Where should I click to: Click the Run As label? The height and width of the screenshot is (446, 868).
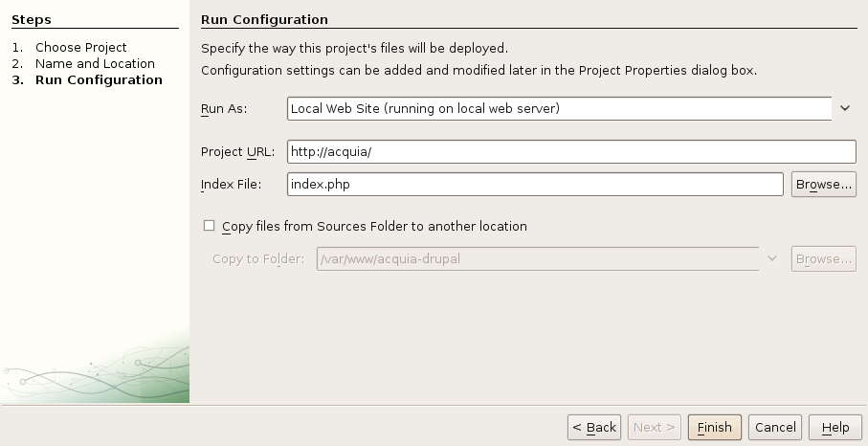tap(224, 108)
